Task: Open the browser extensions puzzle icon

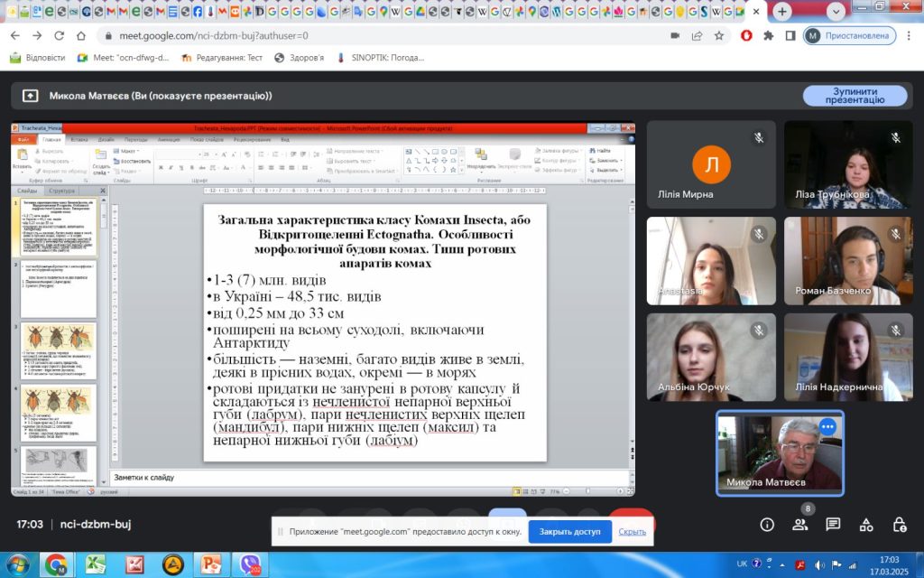Action: (768, 35)
